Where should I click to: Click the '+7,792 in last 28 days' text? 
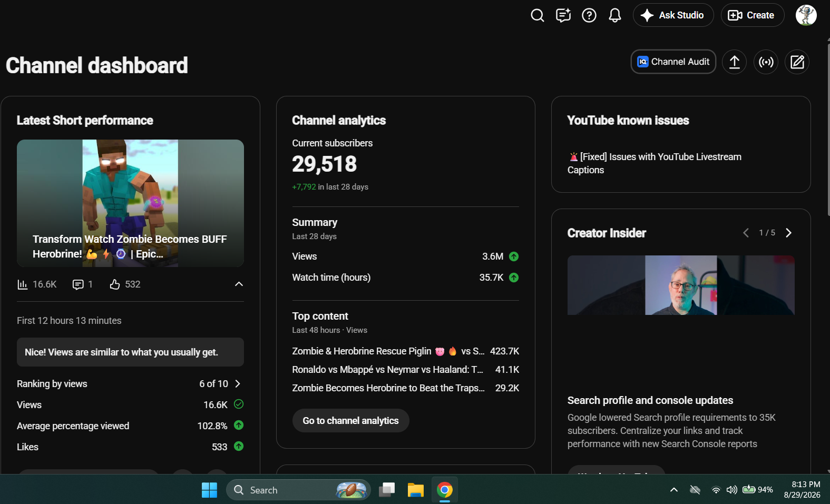point(330,187)
